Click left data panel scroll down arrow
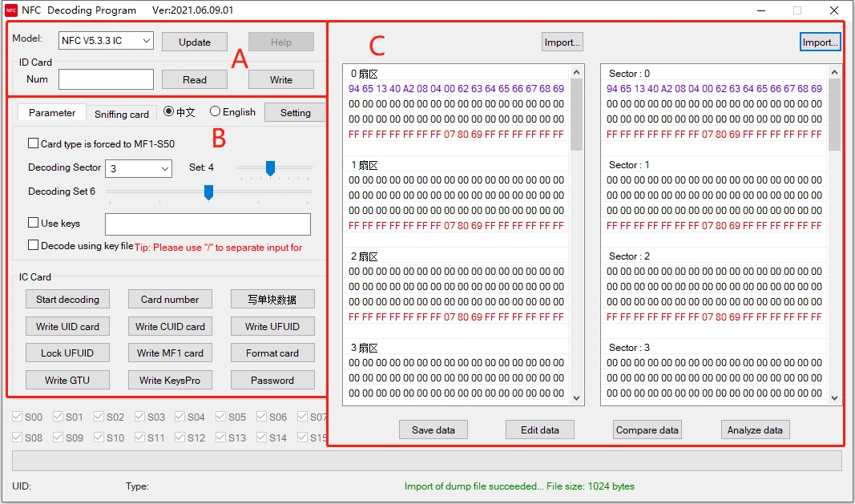The height and width of the screenshot is (504, 855). point(577,398)
